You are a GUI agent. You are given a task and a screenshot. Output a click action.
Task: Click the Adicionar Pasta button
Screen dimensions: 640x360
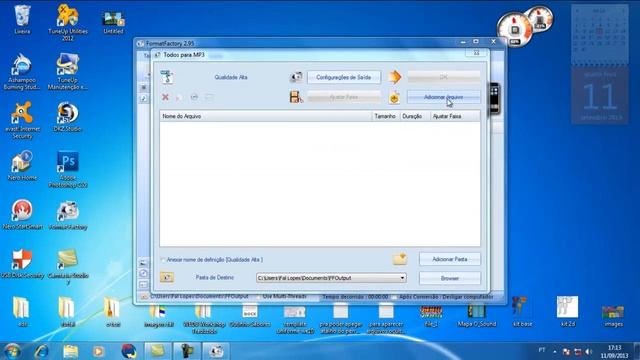pos(449,259)
